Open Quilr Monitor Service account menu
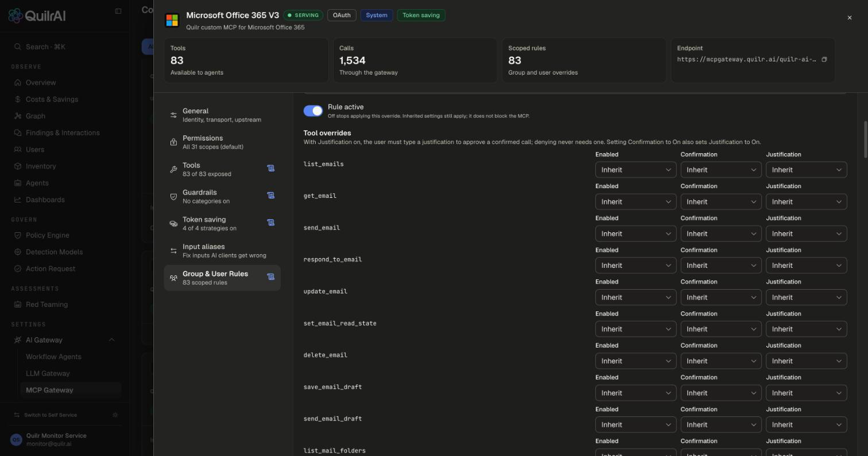The height and width of the screenshot is (456, 868). pos(65,439)
